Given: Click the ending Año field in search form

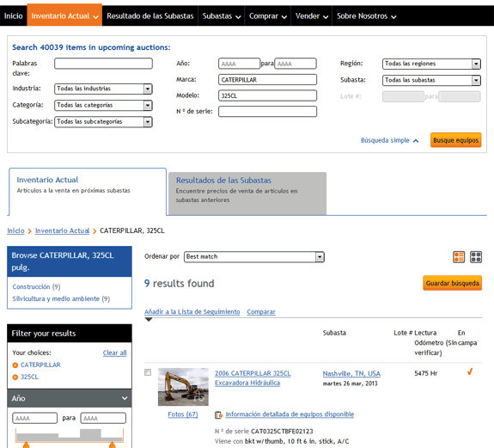Looking at the screenshot, I should pyautogui.click(x=296, y=64).
